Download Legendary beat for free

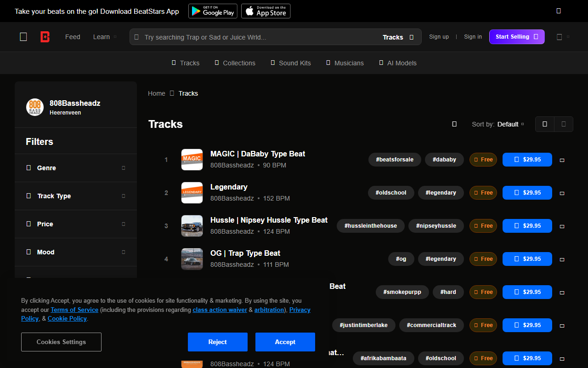[x=483, y=193]
